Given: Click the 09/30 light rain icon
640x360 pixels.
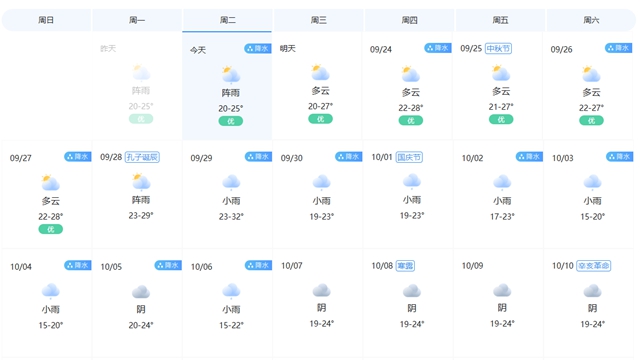Looking at the screenshot, I should tap(322, 183).
